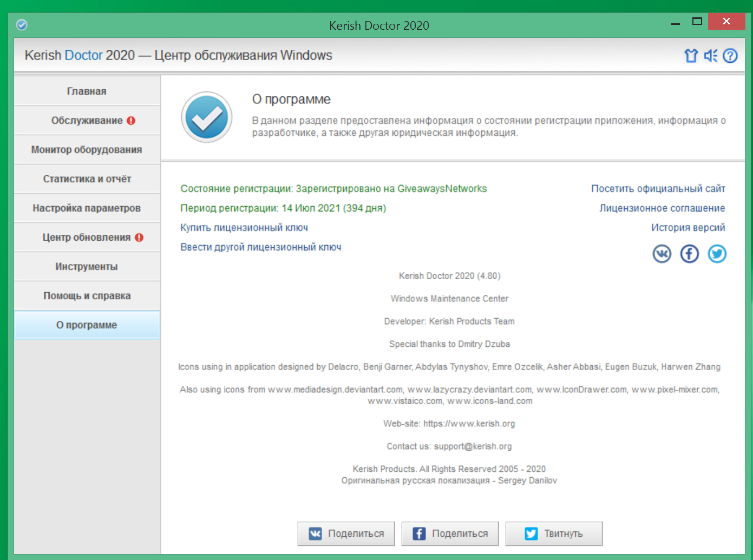Click Ввести другой лицензионный ключ
The width and height of the screenshot is (753, 560).
[x=260, y=247]
